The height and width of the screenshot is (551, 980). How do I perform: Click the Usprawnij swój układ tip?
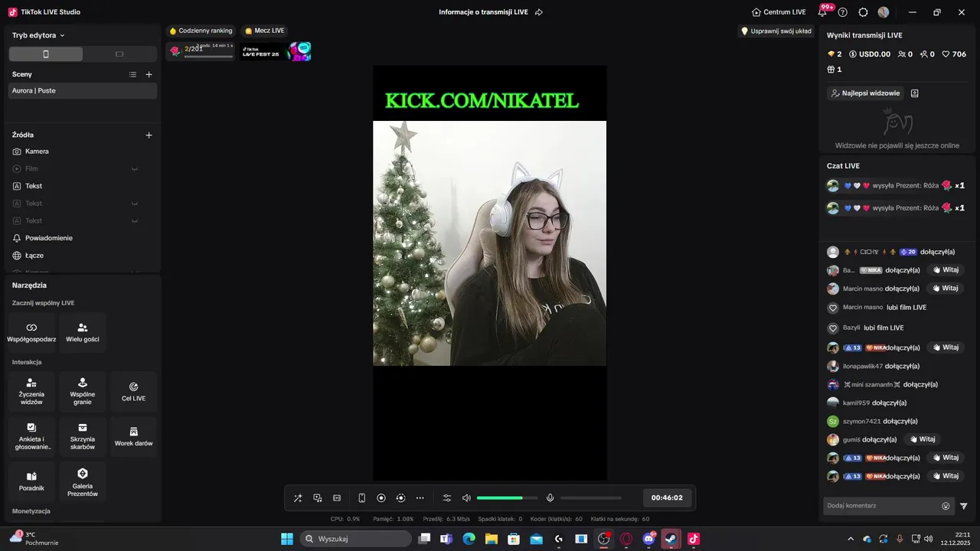[x=776, y=31]
